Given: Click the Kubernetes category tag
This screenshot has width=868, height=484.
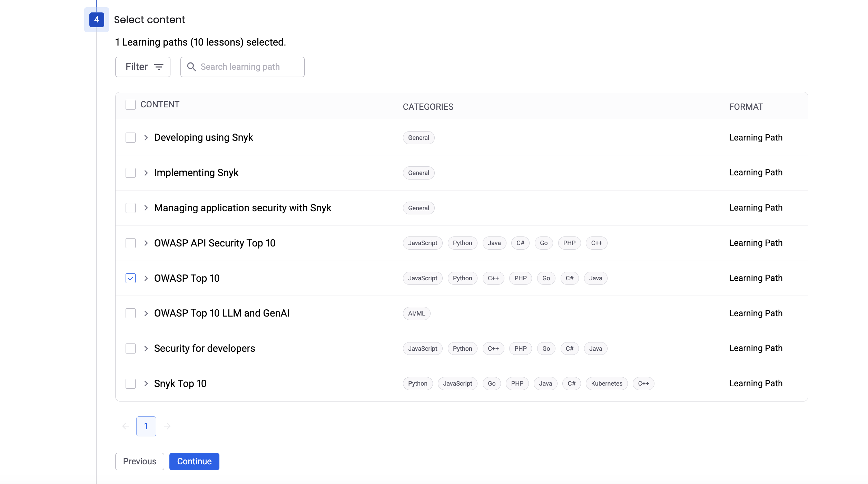Looking at the screenshot, I should click(x=606, y=384).
